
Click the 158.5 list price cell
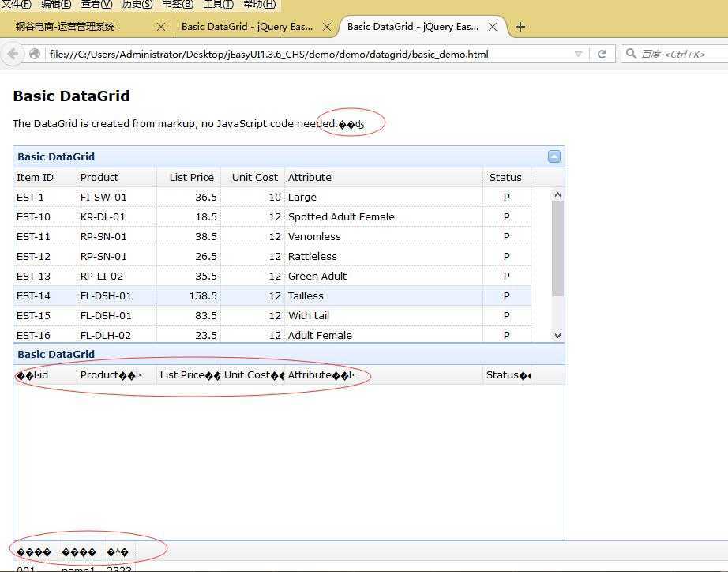pos(189,295)
